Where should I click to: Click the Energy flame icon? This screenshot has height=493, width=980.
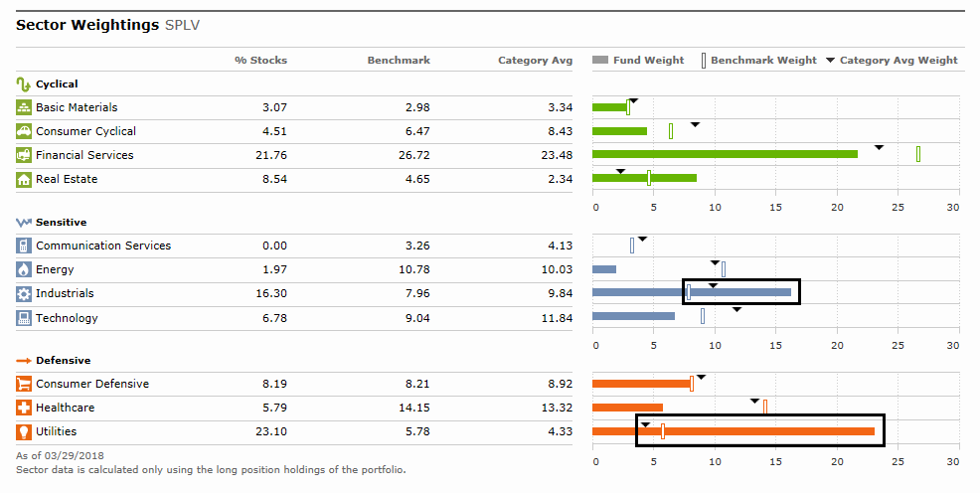(x=24, y=269)
